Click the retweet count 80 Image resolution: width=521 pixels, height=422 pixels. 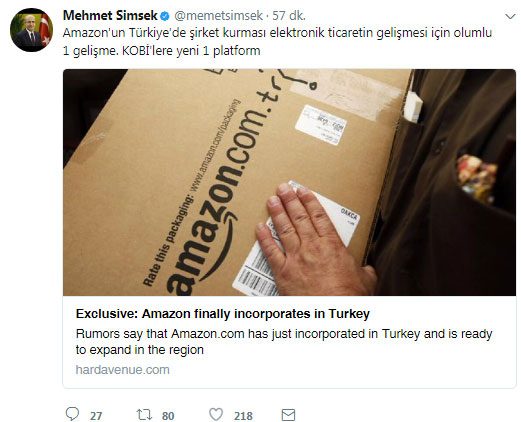(168, 416)
